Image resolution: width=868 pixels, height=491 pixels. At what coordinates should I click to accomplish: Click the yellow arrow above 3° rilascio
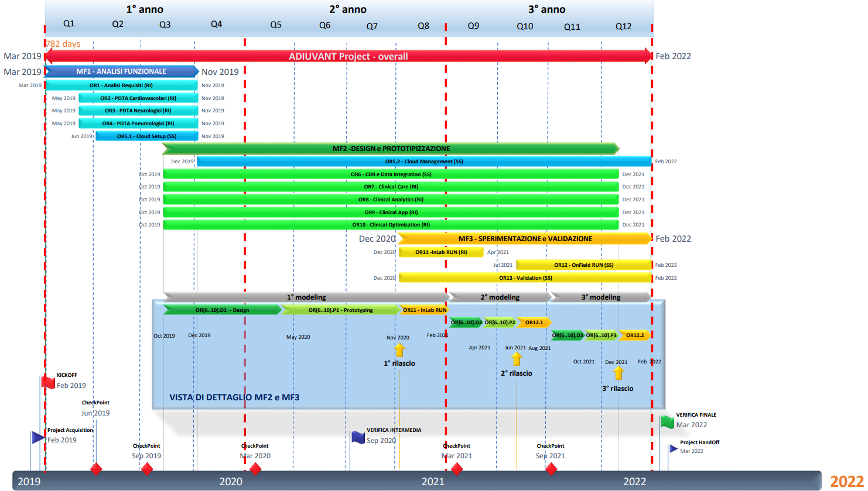pos(618,373)
